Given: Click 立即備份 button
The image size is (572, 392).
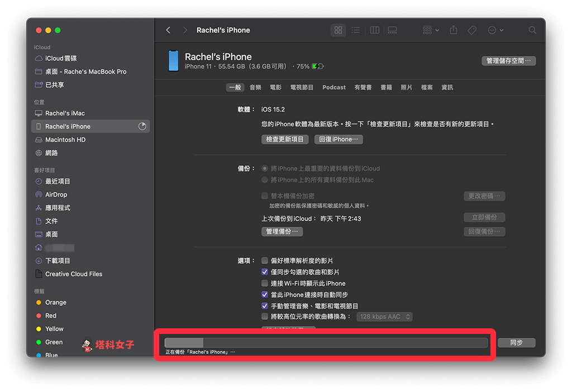Looking at the screenshot, I should (x=484, y=217).
